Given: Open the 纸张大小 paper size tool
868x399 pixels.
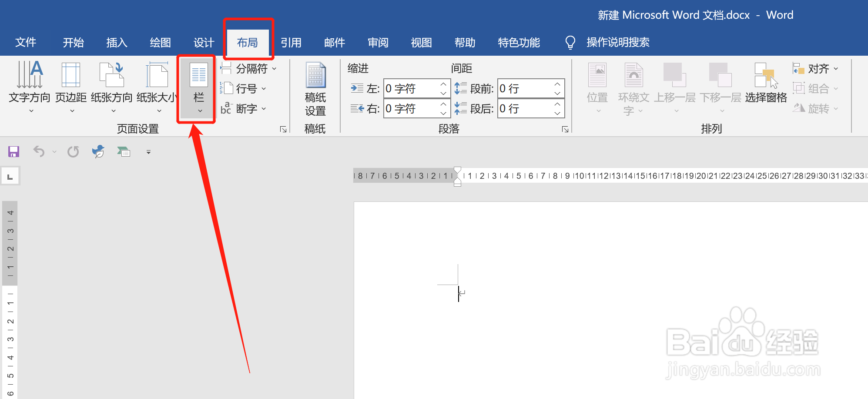Looking at the screenshot, I should pyautogui.click(x=157, y=87).
